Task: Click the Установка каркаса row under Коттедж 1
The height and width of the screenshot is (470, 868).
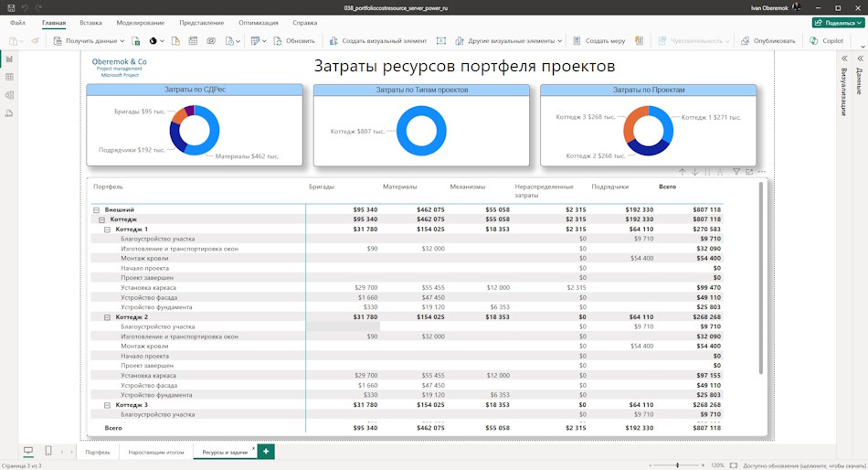Action: (408, 288)
